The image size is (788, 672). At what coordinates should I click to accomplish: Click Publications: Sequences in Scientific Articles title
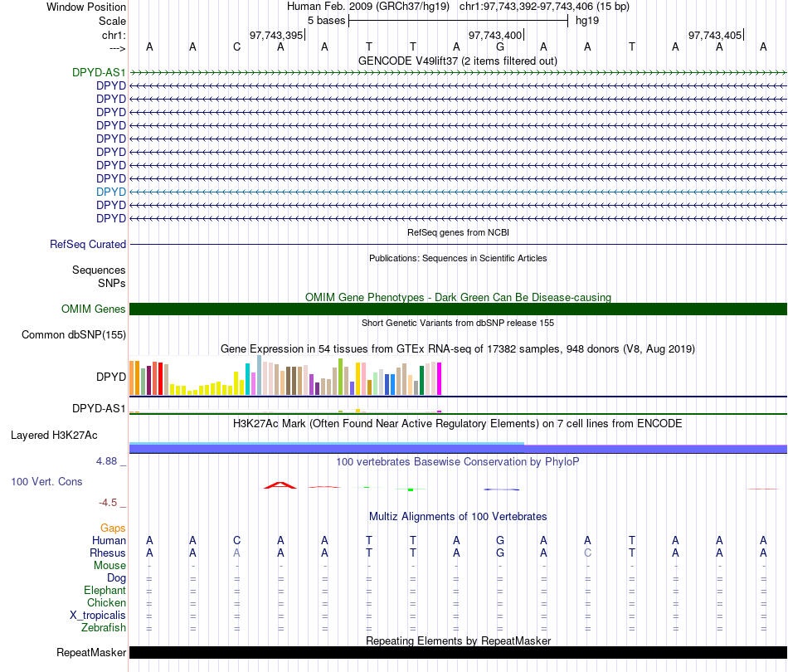pos(458,258)
